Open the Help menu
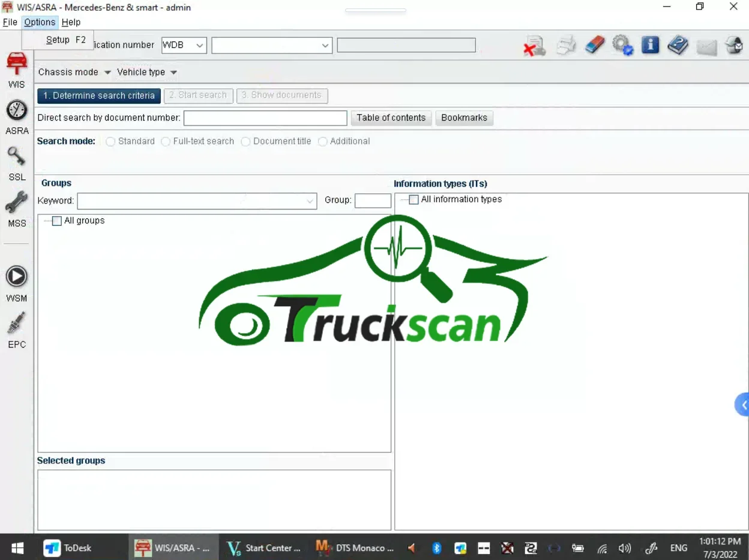The image size is (749, 560). pos(71,22)
